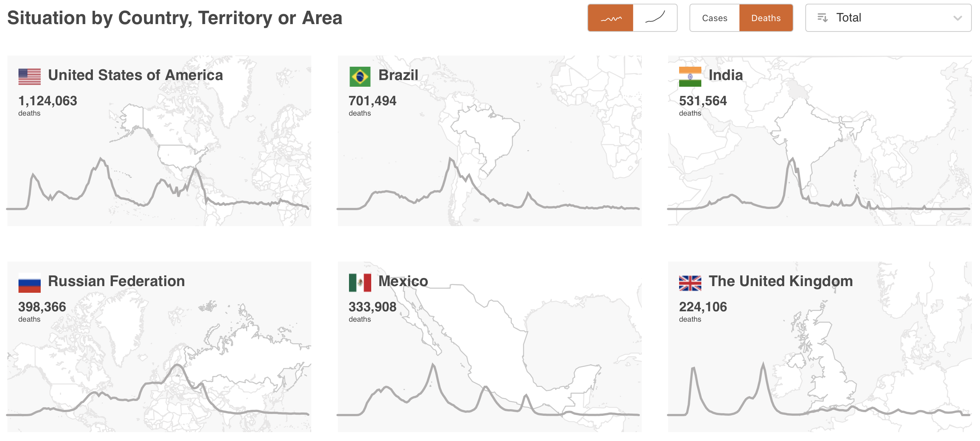This screenshot has width=980, height=441.
Task: Click the Mexico flag icon
Action: (359, 283)
